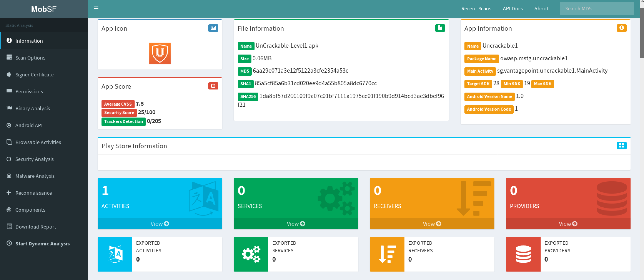The width and height of the screenshot is (644, 280).
Task: Click the File Information document icon
Action: (440, 28)
